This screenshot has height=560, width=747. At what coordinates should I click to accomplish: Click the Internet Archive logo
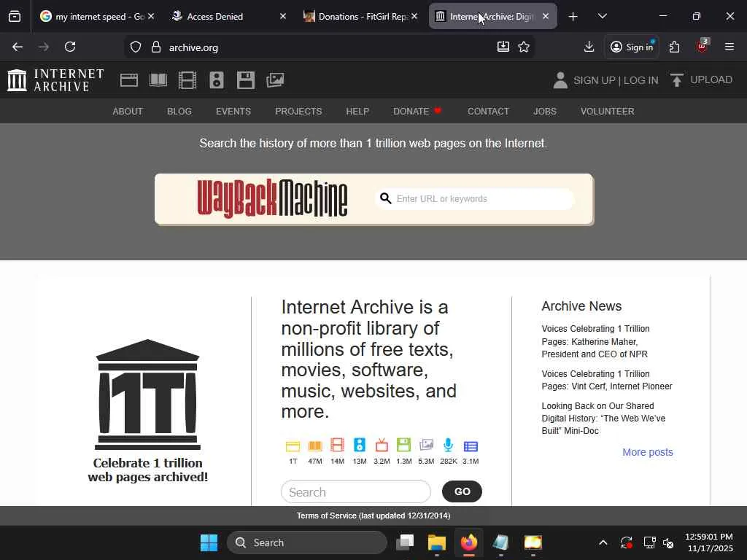(x=55, y=80)
